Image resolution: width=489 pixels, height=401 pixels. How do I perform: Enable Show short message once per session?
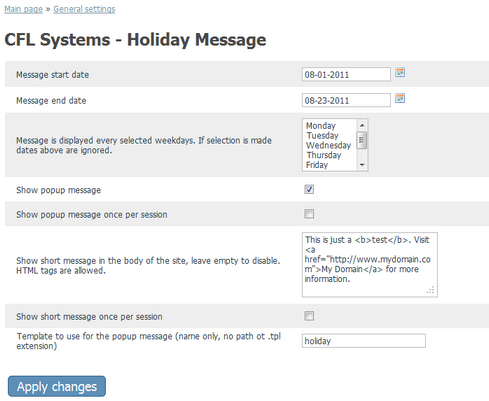pos(309,316)
